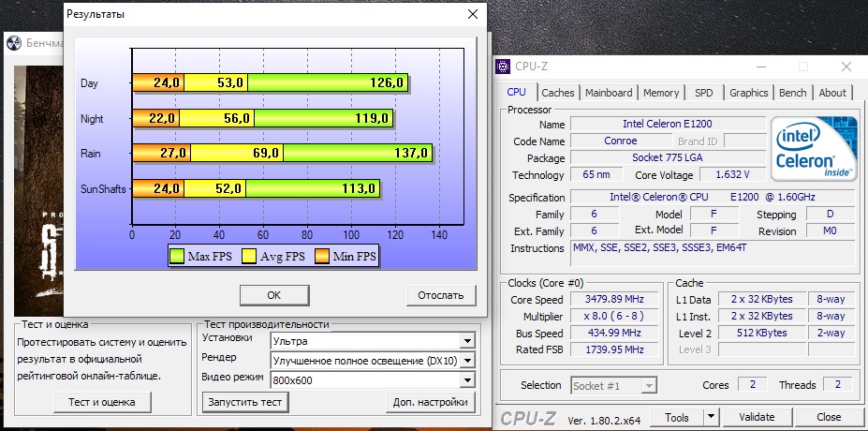Click the Name field Intel Celeron E1200
Screen dimensions: 868x431
coord(668,124)
